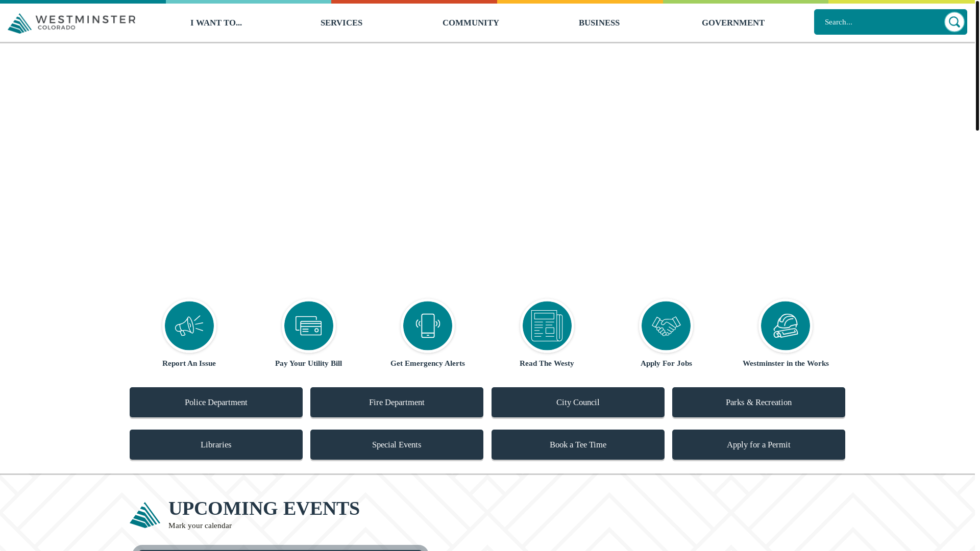Screen dimensions: 980x551
Task: Open the Read The Westy newspaper icon
Action: click(x=547, y=325)
